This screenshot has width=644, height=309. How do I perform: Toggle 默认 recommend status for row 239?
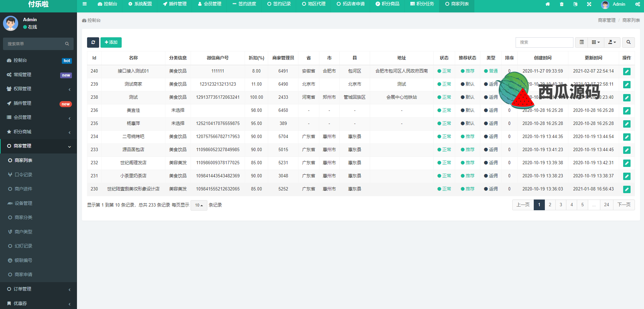(468, 84)
